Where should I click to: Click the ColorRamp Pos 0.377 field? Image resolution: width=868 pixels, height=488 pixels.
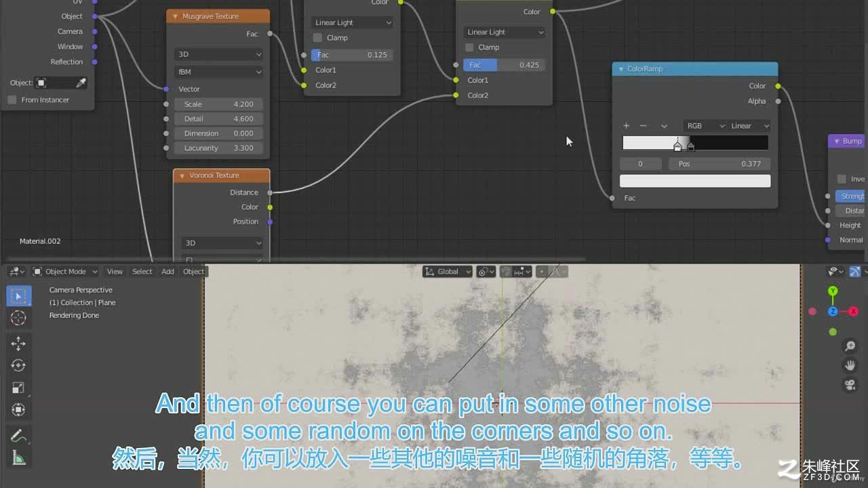click(x=719, y=164)
